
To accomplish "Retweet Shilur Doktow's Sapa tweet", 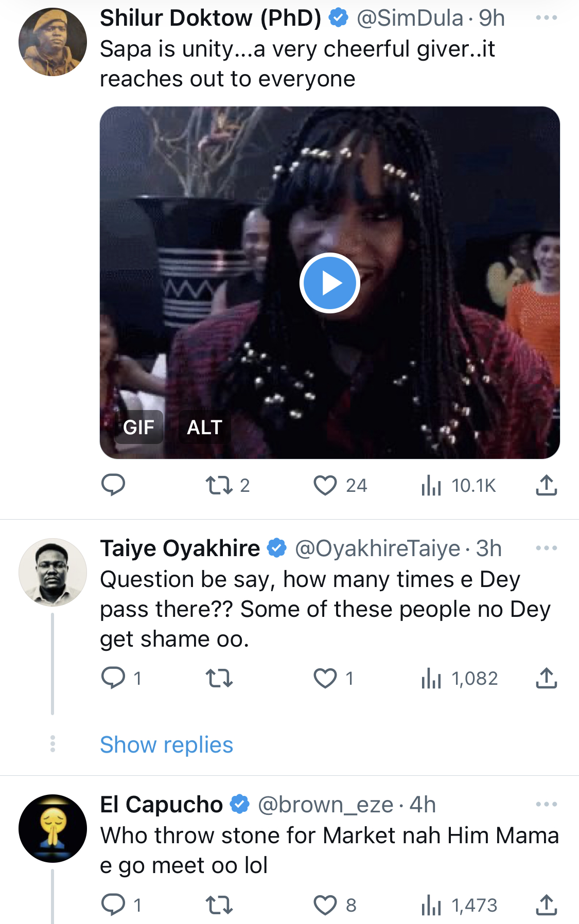I will (x=227, y=485).
